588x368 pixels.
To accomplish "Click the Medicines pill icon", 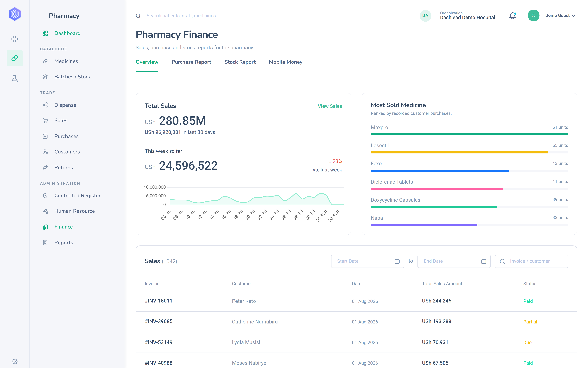I will pos(45,61).
